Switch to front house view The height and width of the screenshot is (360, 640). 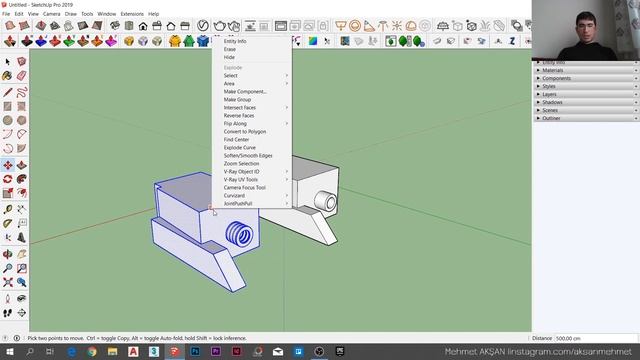(143, 27)
